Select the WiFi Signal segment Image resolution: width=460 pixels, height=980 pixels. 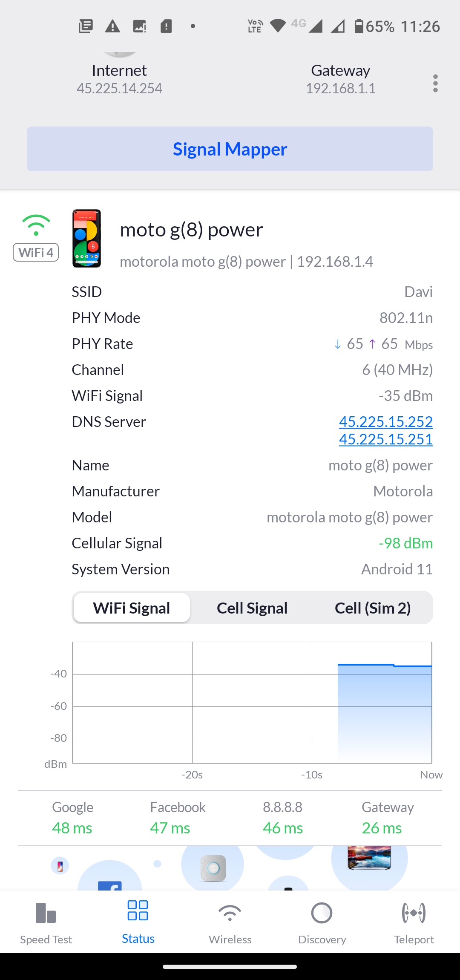click(132, 608)
